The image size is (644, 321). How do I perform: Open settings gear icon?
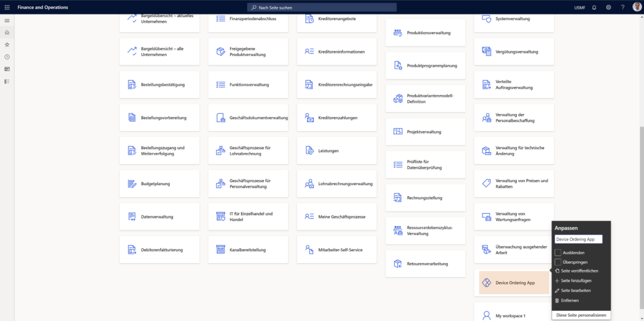[608, 8]
